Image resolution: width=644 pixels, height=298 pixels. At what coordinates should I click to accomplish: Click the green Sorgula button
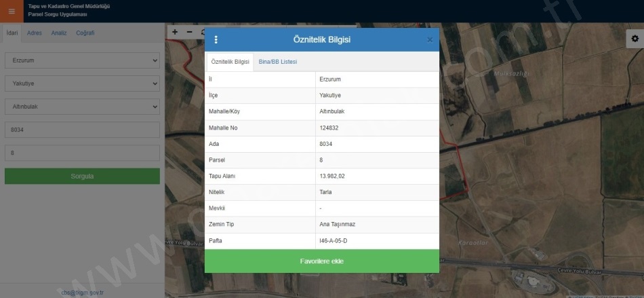tap(82, 176)
